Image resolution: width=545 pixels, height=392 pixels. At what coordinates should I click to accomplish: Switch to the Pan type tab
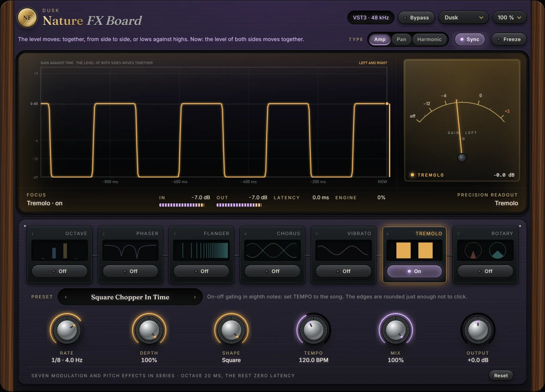point(402,39)
